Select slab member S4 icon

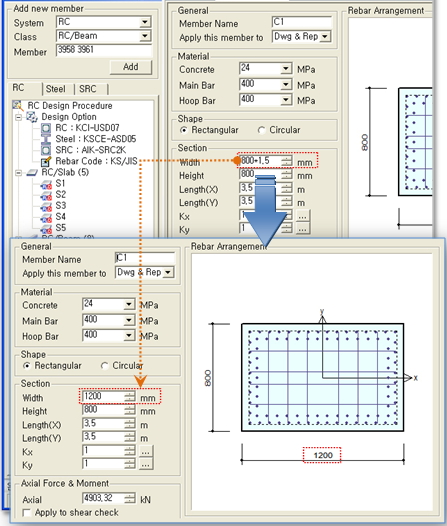(x=46, y=217)
